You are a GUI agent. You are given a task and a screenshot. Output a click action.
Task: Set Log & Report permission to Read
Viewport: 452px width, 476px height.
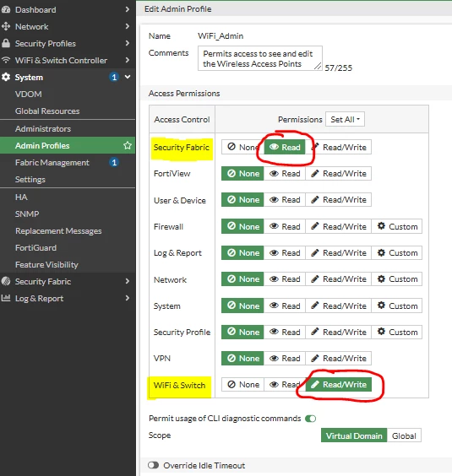click(285, 253)
